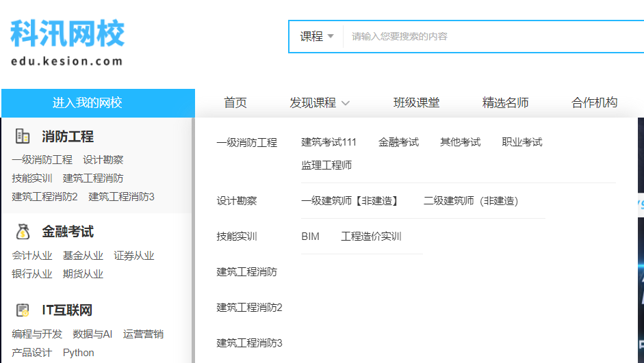Open the 工程造价实训 link
The width and height of the screenshot is (644, 363).
(x=371, y=237)
